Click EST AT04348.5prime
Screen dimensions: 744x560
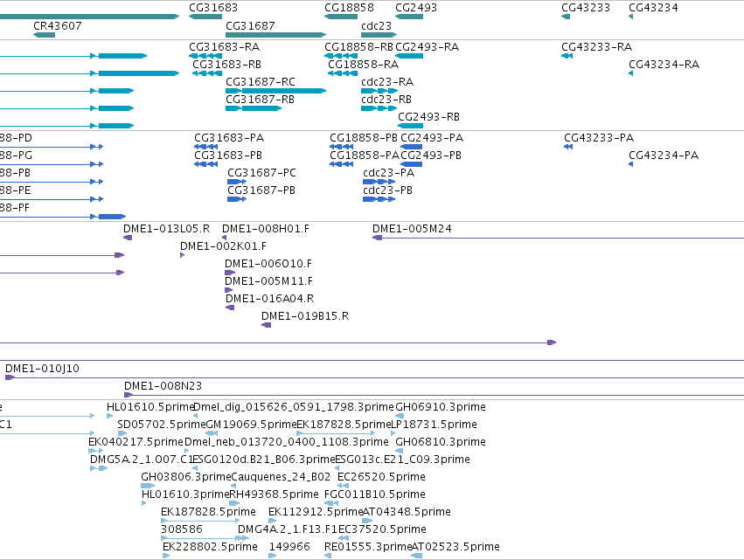click(x=407, y=513)
